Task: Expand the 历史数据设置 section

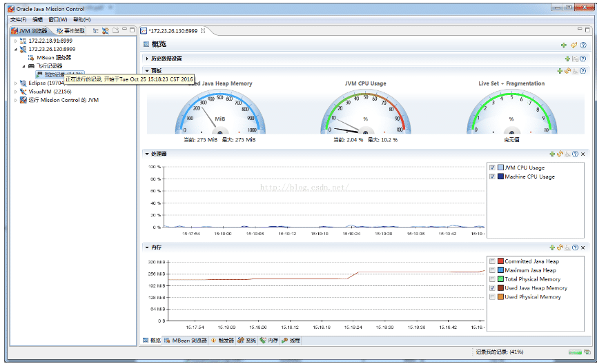Action: coord(146,59)
